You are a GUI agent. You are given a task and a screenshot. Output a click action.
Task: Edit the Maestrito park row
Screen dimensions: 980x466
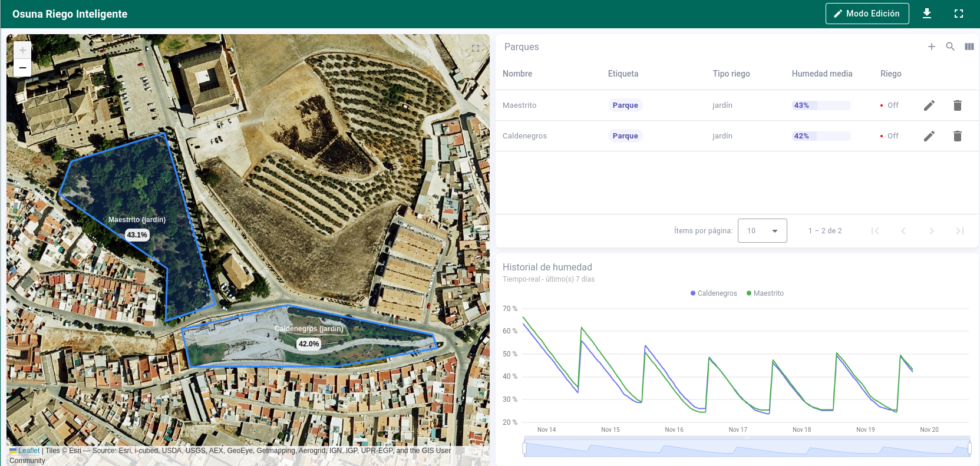[x=929, y=105]
